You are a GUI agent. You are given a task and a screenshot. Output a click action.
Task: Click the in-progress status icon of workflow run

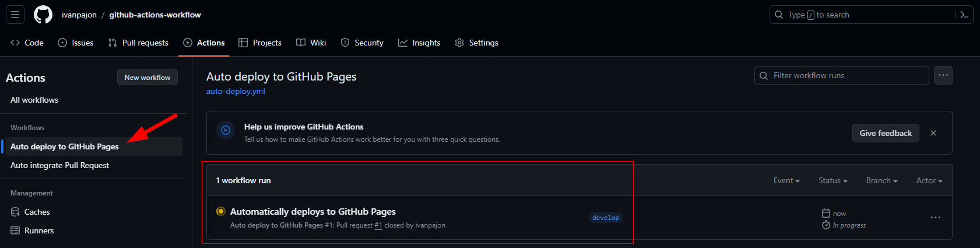coord(220,211)
